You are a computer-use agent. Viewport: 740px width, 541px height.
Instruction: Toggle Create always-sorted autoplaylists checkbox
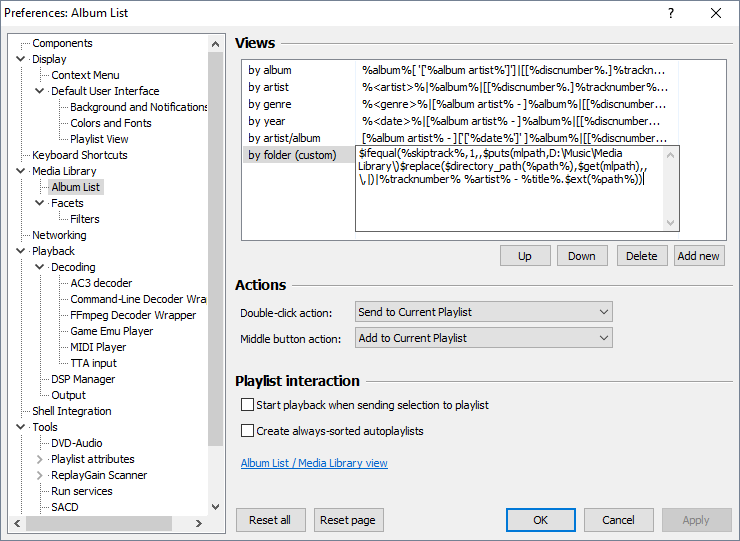pos(247,431)
